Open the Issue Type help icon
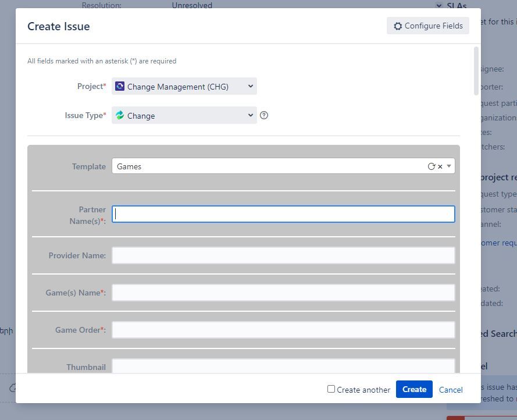The width and height of the screenshot is (517, 420). [264, 116]
